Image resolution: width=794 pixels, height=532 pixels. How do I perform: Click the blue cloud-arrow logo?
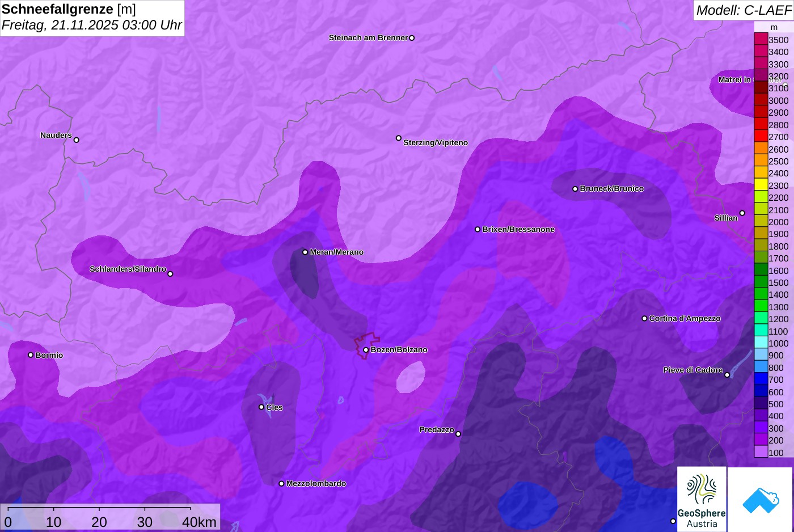pos(761,499)
